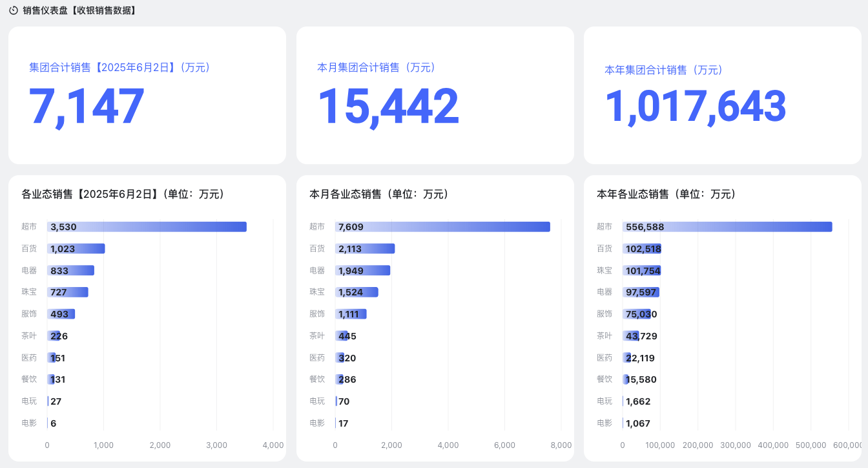868x468 pixels.
Task: Select the 7,147 daily group sales figure
Action: [87, 107]
